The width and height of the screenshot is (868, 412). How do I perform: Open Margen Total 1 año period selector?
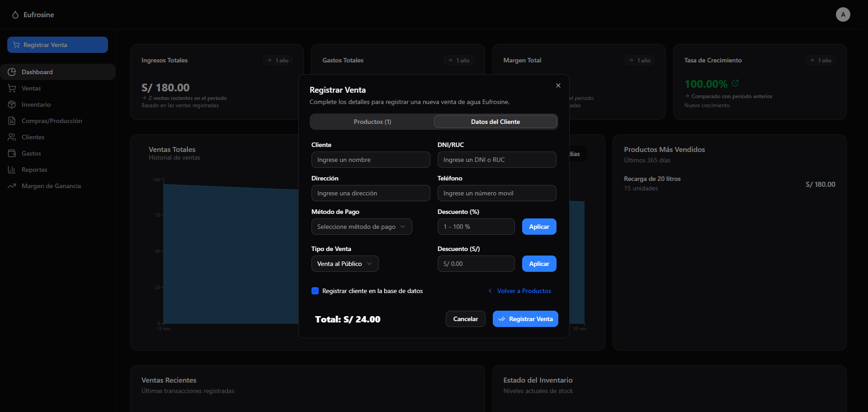click(x=639, y=60)
